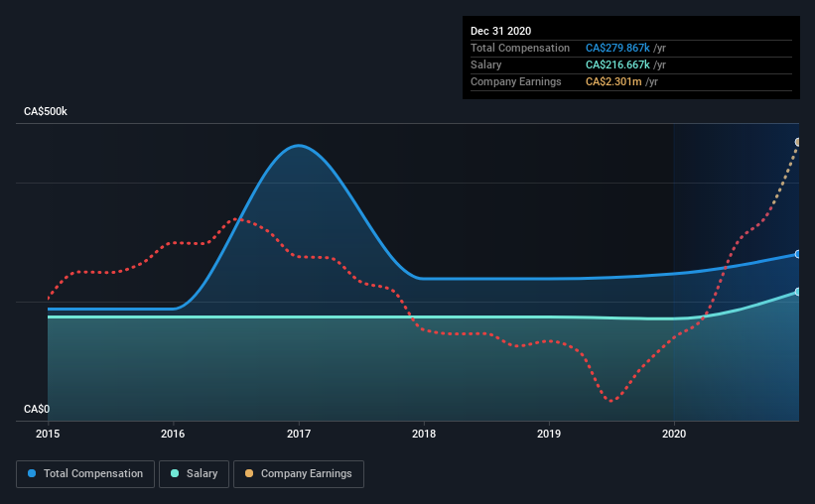815x504 pixels.
Task: Click the CA$500k y-axis label
Action: tap(46, 111)
